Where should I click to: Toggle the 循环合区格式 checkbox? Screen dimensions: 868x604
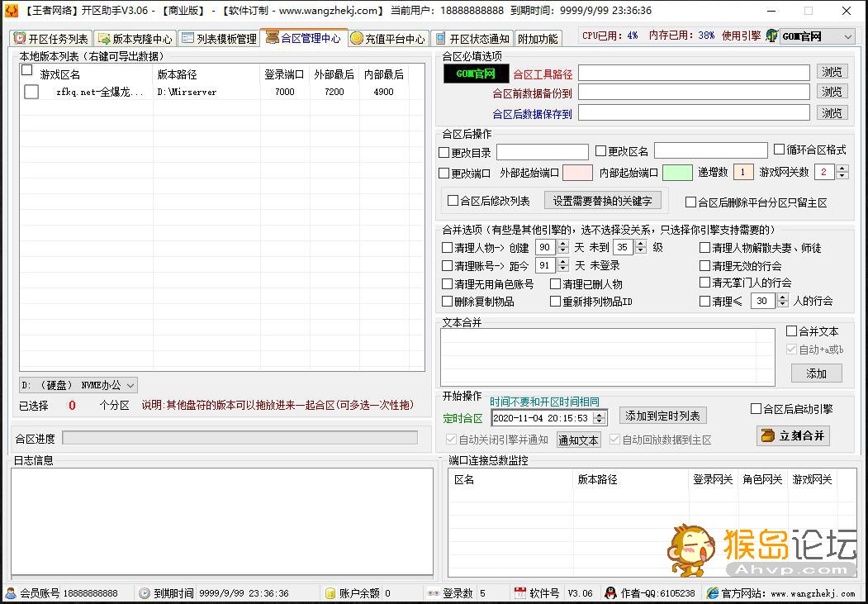coord(780,150)
